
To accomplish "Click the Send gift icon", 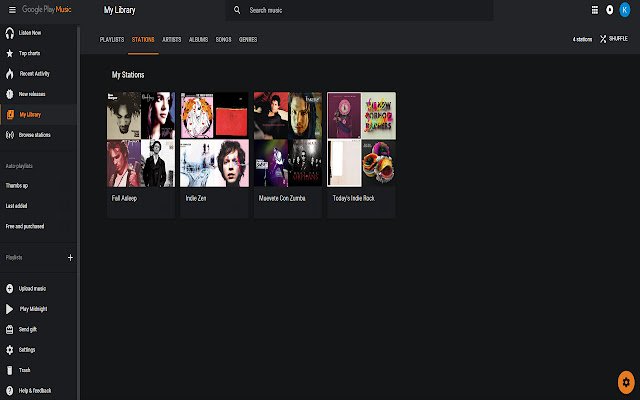I will point(10,329).
